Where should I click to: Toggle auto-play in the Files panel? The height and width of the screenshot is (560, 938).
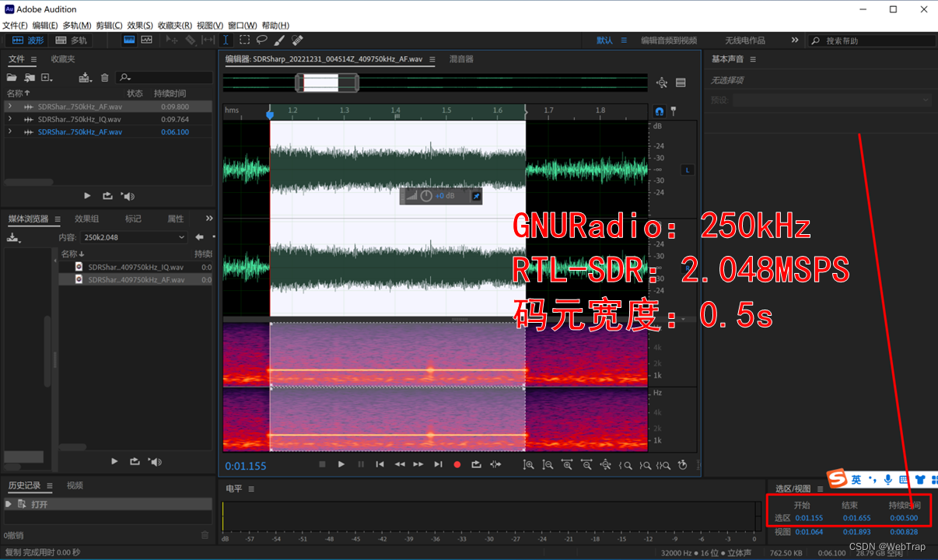128,196
